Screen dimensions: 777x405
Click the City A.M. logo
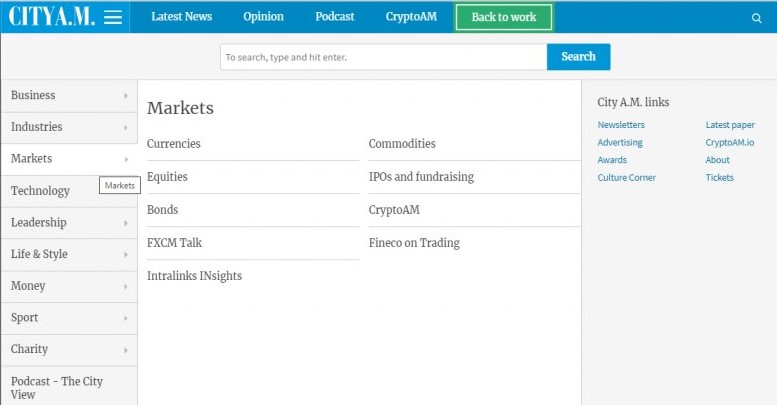pos(52,17)
